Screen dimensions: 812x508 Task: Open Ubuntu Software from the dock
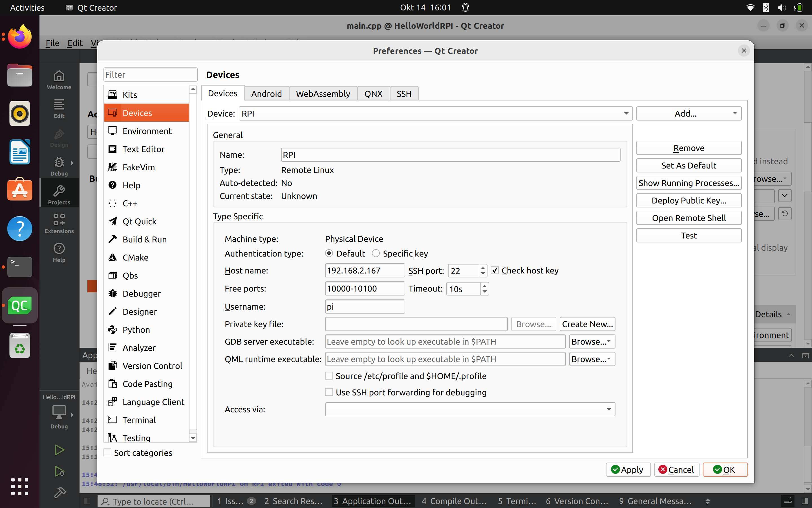pos(19,190)
